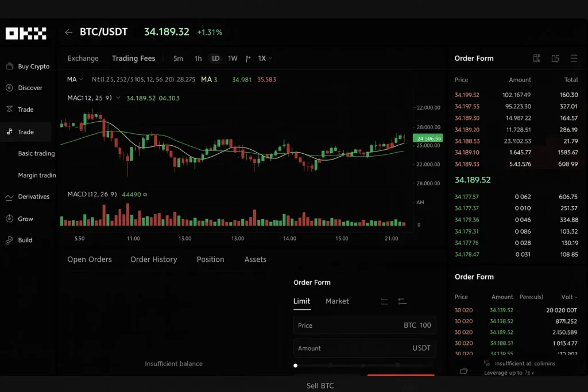
Task: Click the Sell BTC button
Action: 320,385
